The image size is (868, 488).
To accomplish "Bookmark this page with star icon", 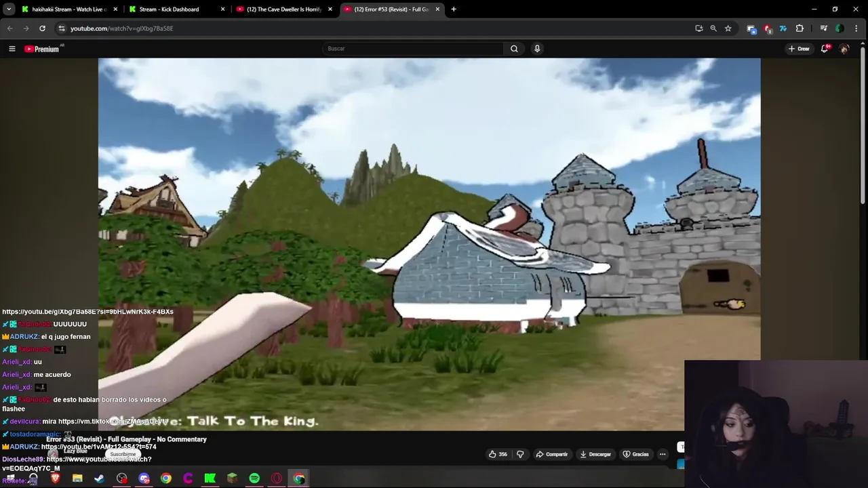I will pyautogui.click(x=728, y=28).
